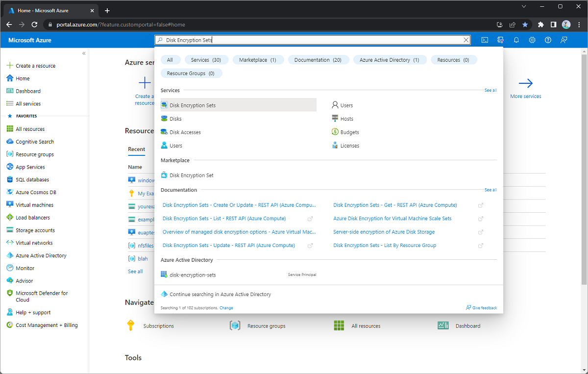Viewport: 588px width, 374px height.
Task: Clear the search box with X icon
Action: click(x=466, y=40)
